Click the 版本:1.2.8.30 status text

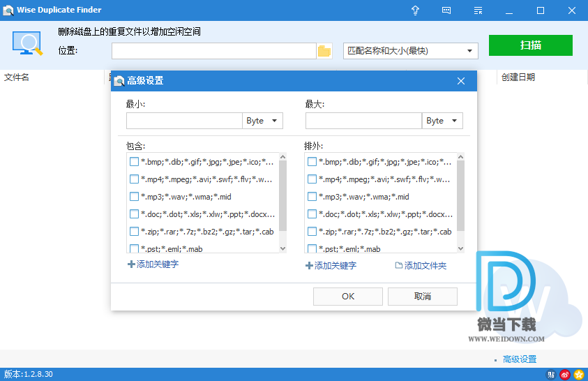[x=29, y=374]
